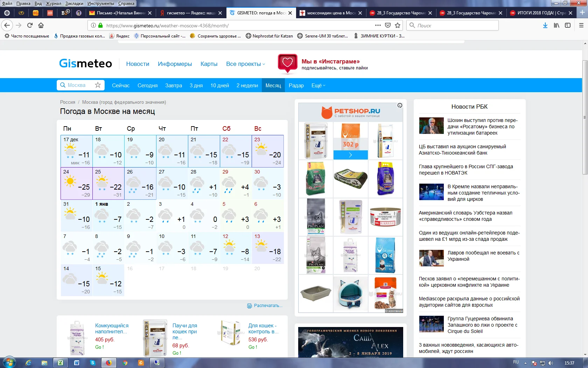Open the Часто посещаемые bookmark
This screenshot has height=368, width=588.
pyautogui.click(x=27, y=36)
